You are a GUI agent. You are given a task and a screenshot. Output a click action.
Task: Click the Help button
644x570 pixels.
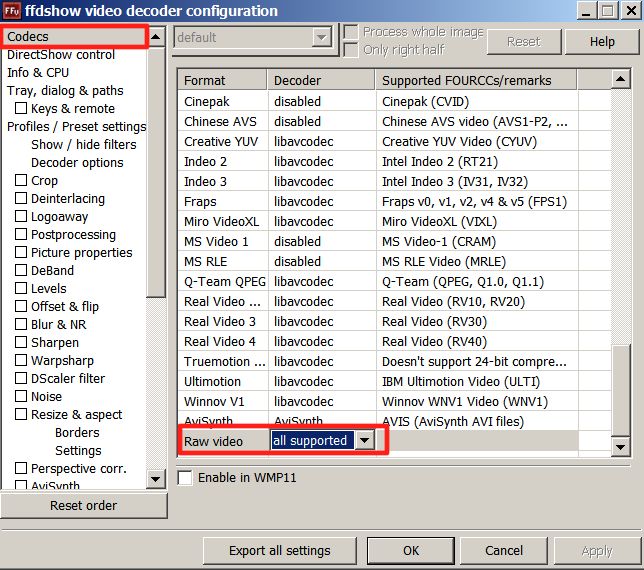tap(602, 42)
